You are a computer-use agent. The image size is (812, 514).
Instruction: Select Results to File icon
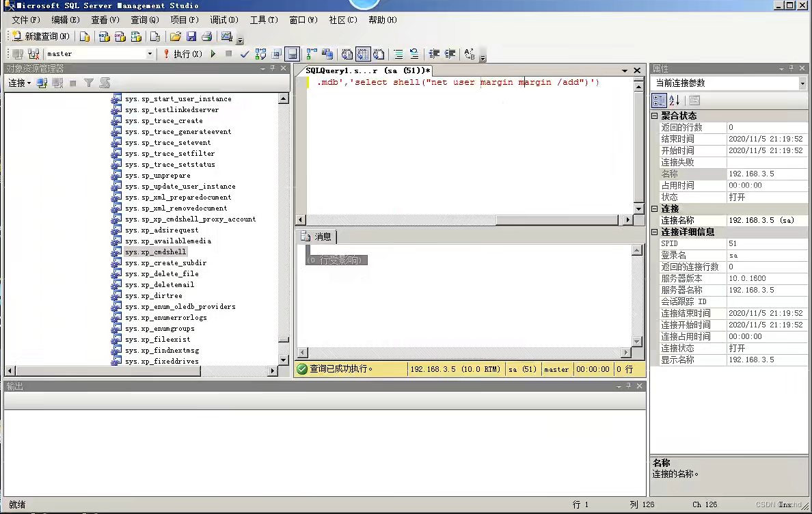click(x=379, y=54)
